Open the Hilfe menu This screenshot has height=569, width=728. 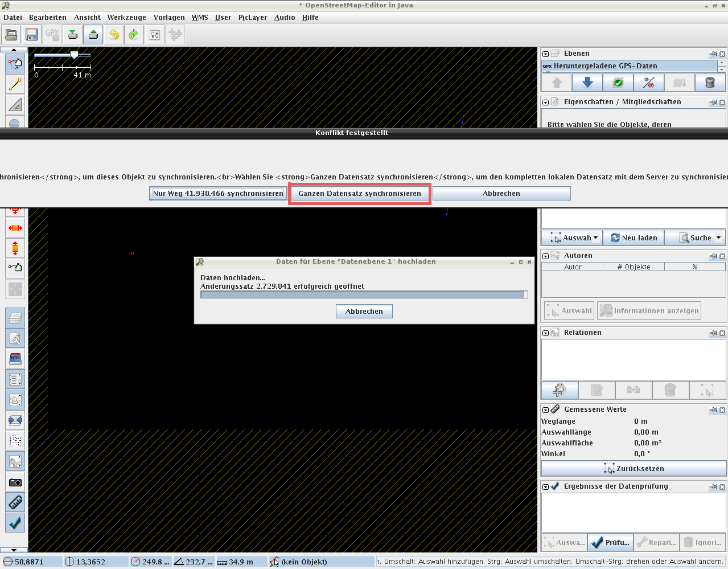coord(310,18)
